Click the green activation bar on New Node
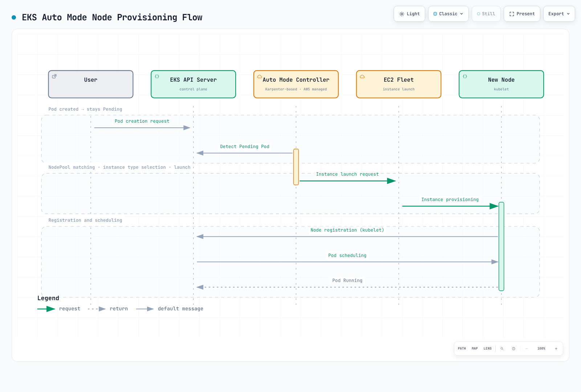The width and height of the screenshot is (581, 392). (x=501, y=246)
